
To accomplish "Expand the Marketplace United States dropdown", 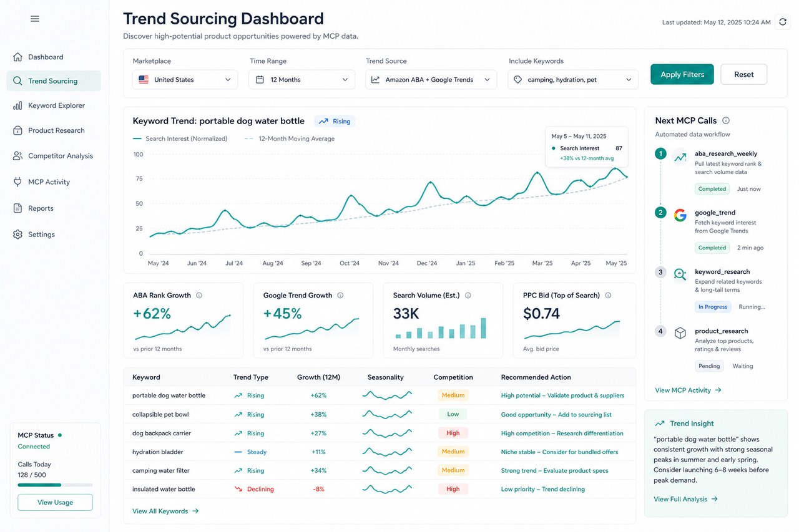I will click(x=185, y=80).
